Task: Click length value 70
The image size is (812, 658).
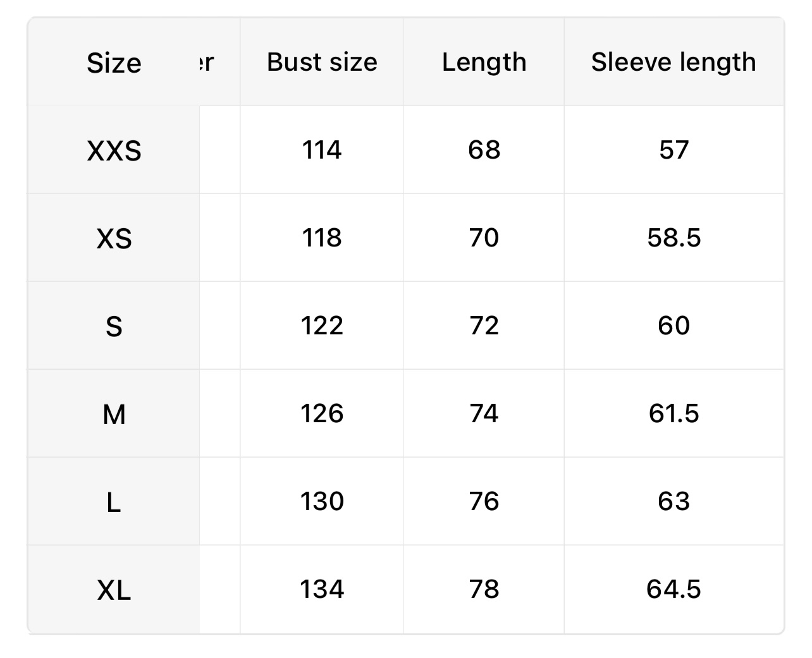Action: tap(484, 238)
